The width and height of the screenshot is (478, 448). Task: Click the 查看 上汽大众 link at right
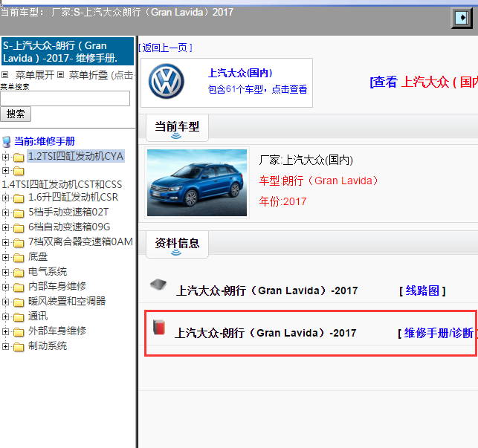point(424,82)
